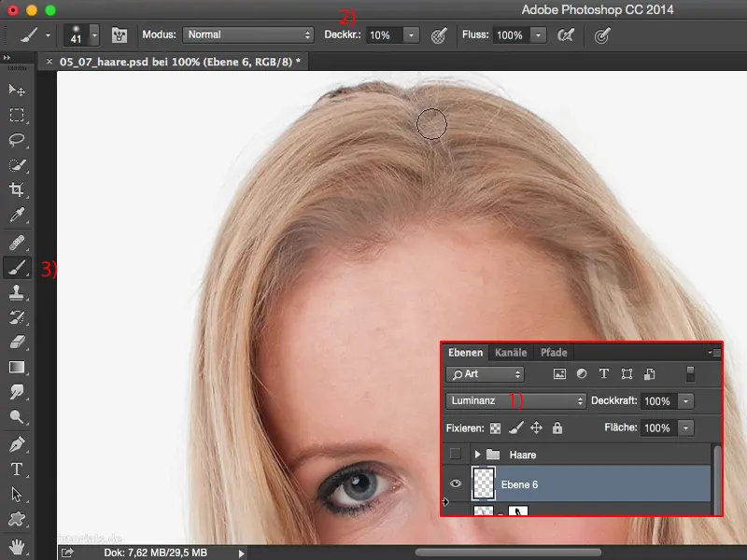The height and width of the screenshot is (560, 747).
Task: Hide layer Ebene 6
Action: click(x=456, y=483)
